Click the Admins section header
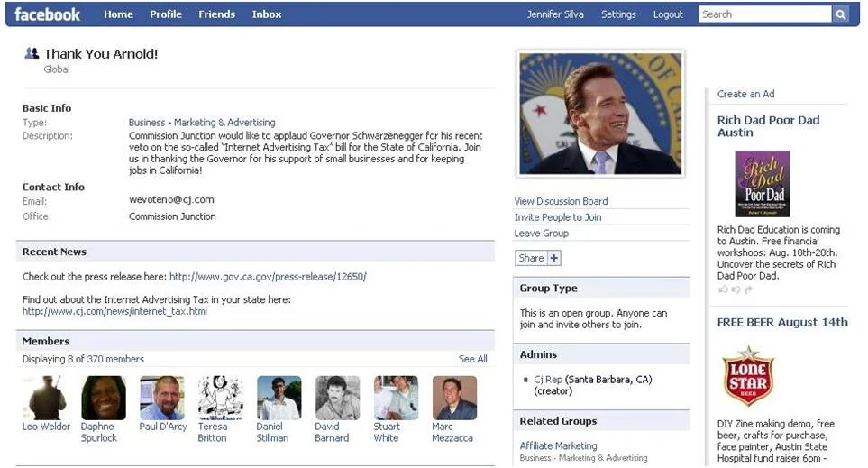Image resolution: width=868 pixels, height=468 pixels. [601, 354]
